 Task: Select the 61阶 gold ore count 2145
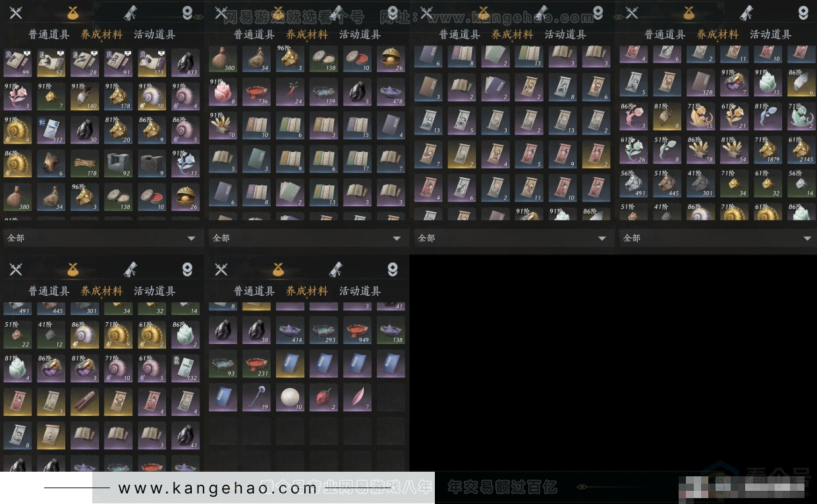point(801,151)
